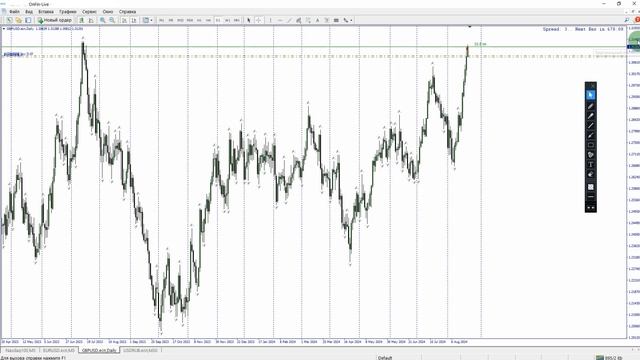Viewport: 640px width, 360px height.
Task: Select the M30 timeframe button
Action: click(190, 20)
